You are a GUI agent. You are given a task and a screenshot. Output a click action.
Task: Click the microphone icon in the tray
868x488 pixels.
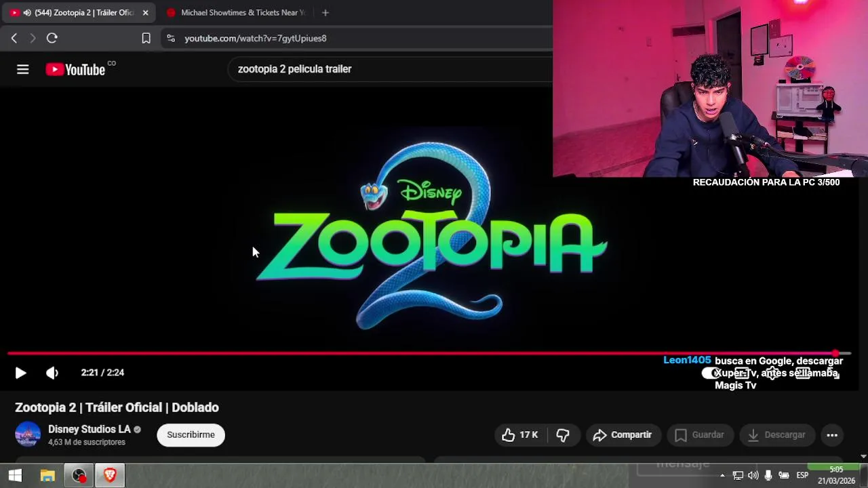(768, 476)
